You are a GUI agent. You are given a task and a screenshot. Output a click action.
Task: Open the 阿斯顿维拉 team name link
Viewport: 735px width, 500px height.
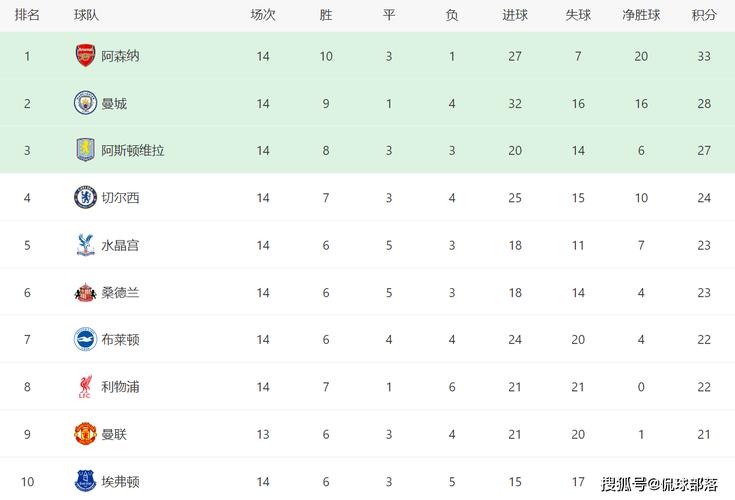(x=132, y=150)
